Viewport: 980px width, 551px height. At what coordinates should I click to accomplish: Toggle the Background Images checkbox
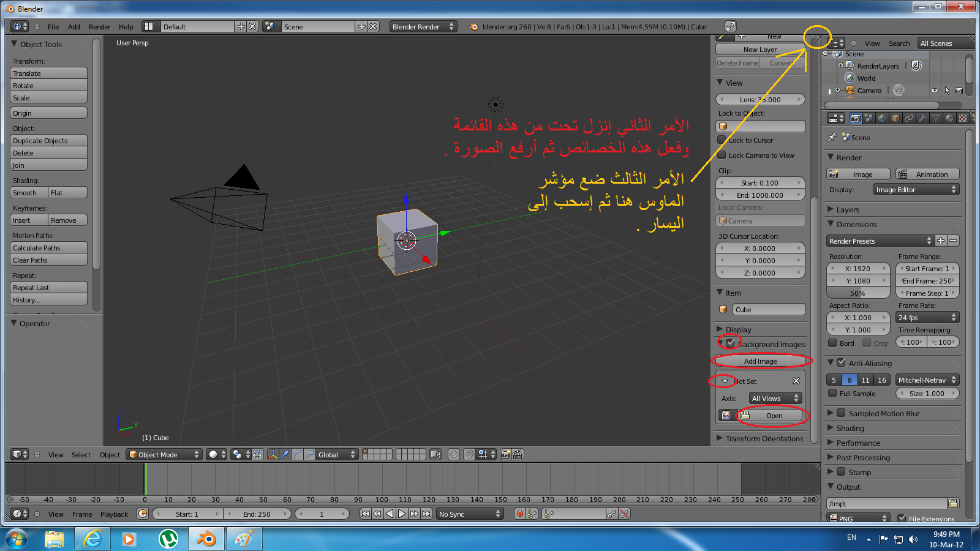click(731, 343)
